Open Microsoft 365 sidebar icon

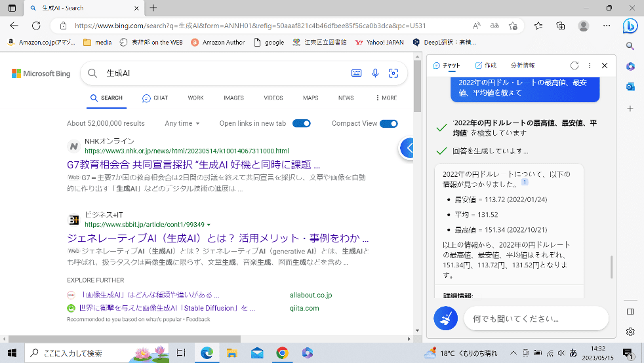630,66
